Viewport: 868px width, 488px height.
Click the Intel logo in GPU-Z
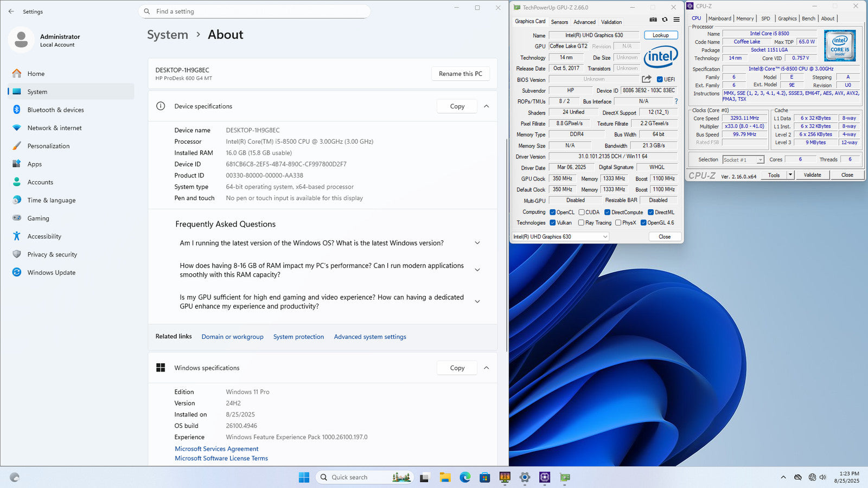click(x=660, y=56)
